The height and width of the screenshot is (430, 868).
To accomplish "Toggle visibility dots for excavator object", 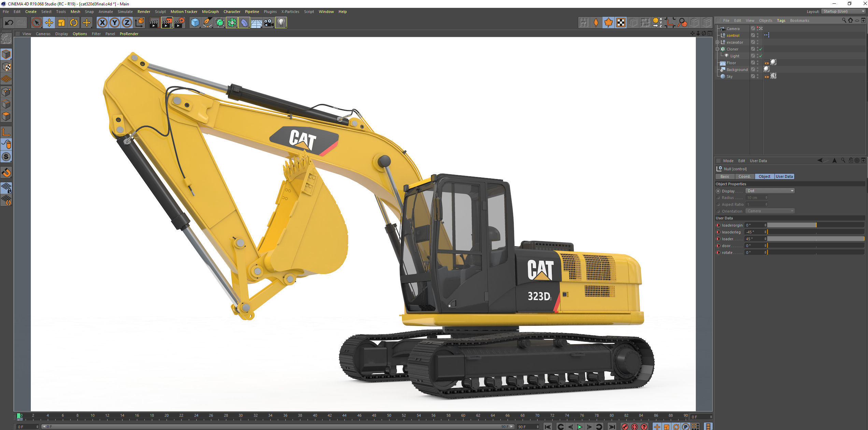I will (x=757, y=42).
